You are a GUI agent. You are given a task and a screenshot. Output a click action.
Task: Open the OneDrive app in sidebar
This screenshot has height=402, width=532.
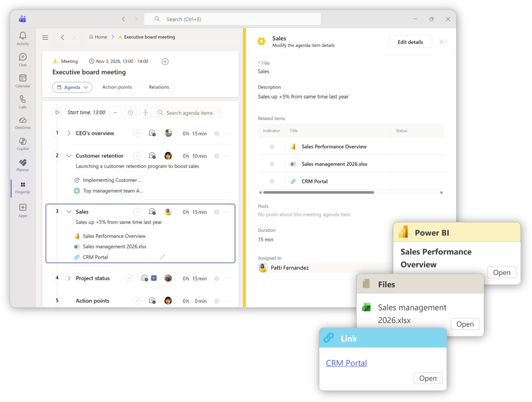coord(23,123)
